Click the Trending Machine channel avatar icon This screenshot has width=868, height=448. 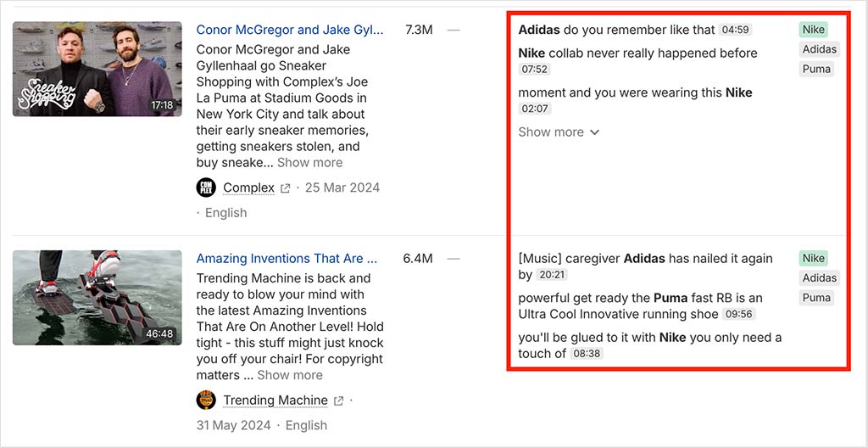(206, 400)
